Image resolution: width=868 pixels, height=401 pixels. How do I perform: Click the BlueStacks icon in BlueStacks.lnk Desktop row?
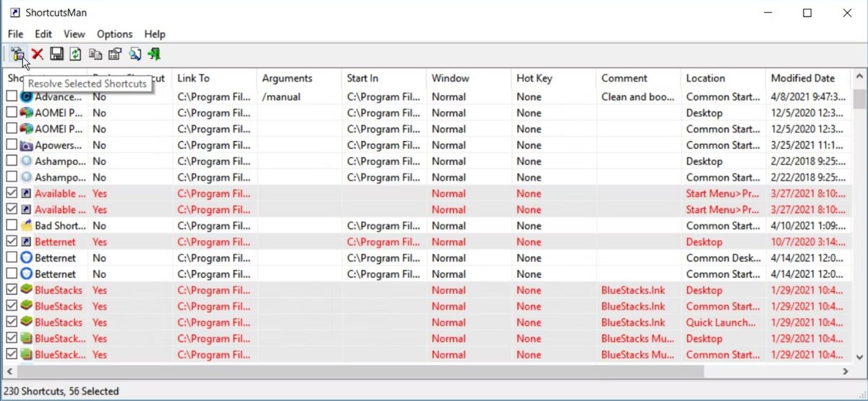26,290
